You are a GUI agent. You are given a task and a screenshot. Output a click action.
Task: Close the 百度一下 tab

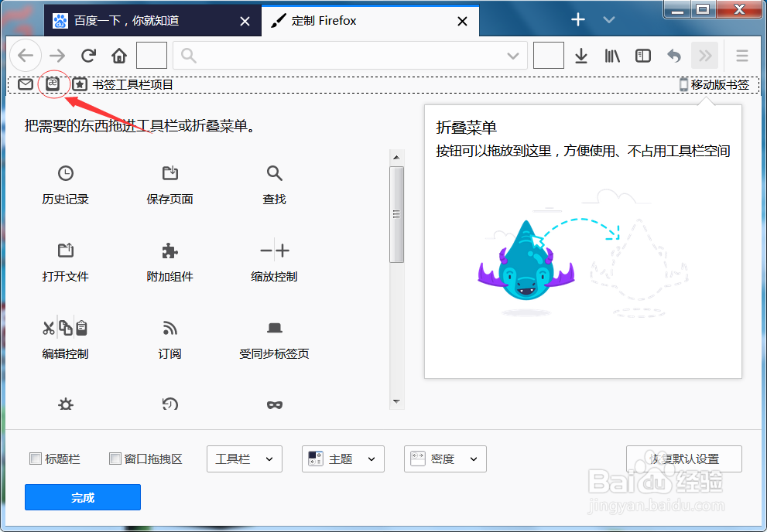245,21
